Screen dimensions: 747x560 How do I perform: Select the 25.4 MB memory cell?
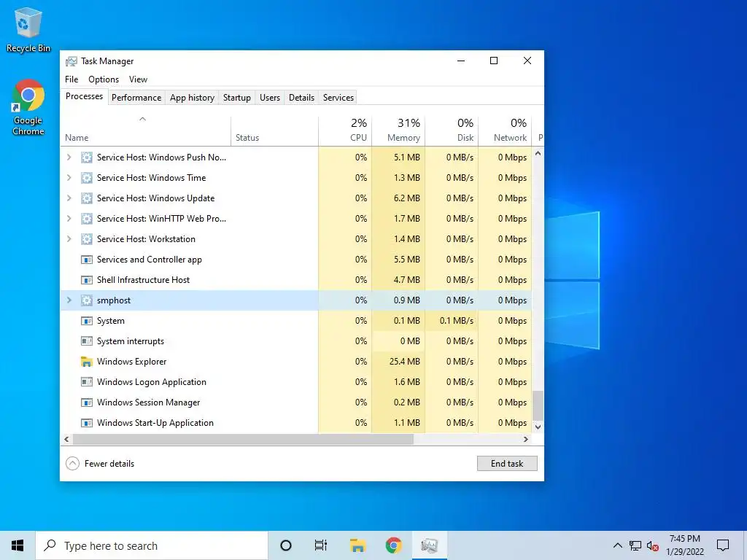click(398, 362)
